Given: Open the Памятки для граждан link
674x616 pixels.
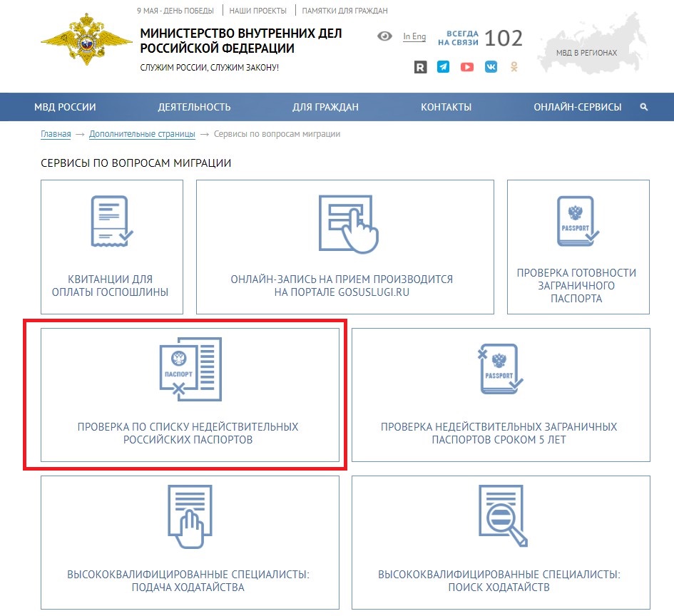Looking at the screenshot, I should [344, 11].
